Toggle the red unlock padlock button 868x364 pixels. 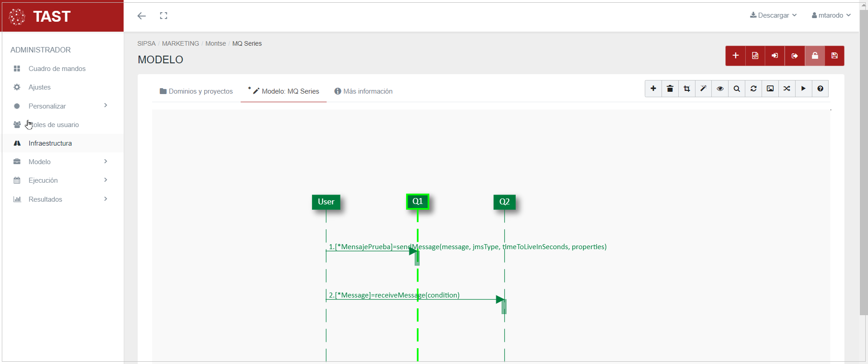[x=815, y=56]
